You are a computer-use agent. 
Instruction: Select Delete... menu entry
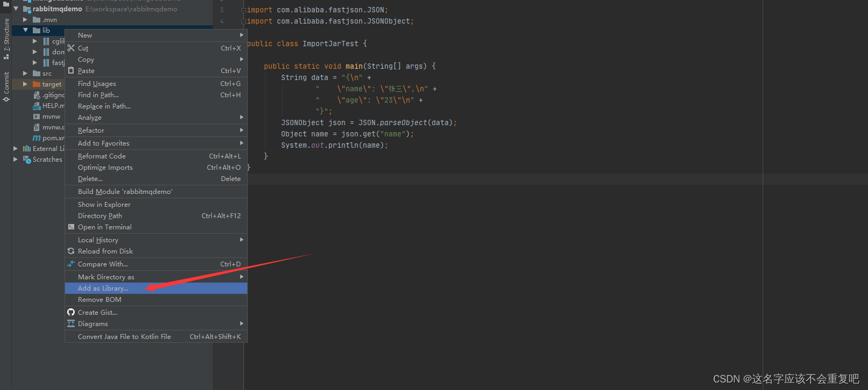click(x=156, y=178)
